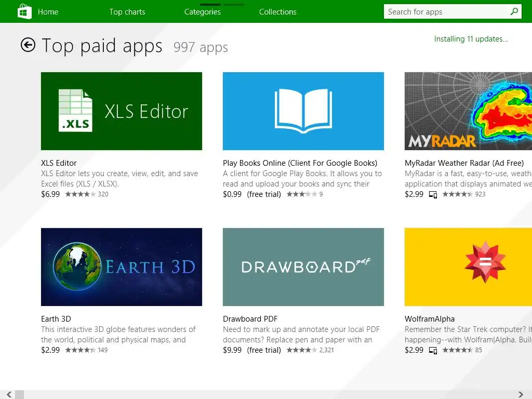
Task: Click the Drawboard PDF description text
Action: 301,334
